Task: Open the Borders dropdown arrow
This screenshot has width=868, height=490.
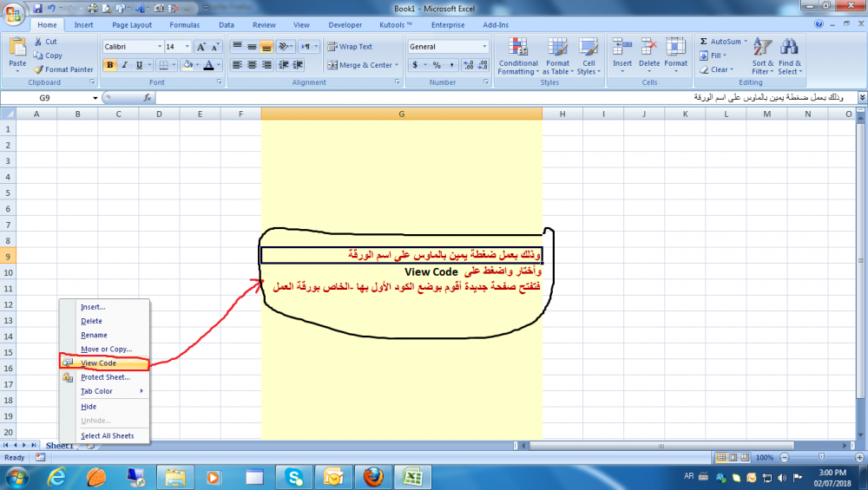Action: [x=174, y=65]
